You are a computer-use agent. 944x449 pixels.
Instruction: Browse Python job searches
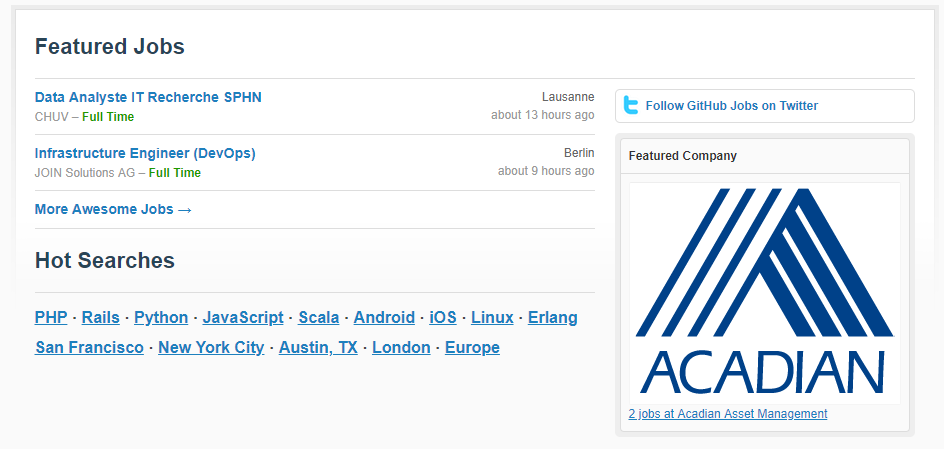click(161, 318)
